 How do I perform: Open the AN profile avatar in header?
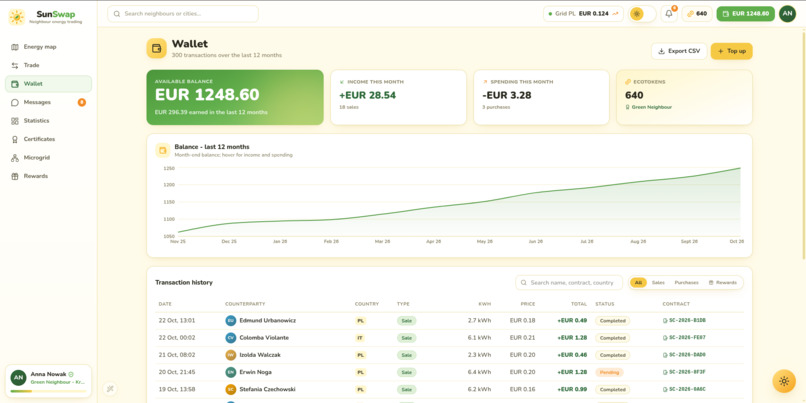(787, 14)
